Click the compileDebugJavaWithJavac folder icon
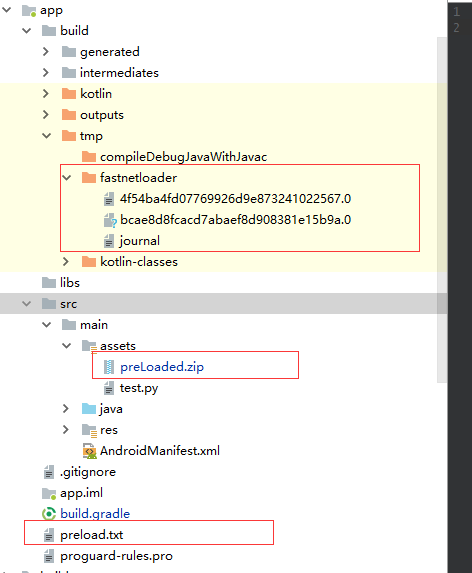This screenshot has width=472, height=573. click(89, 157)
